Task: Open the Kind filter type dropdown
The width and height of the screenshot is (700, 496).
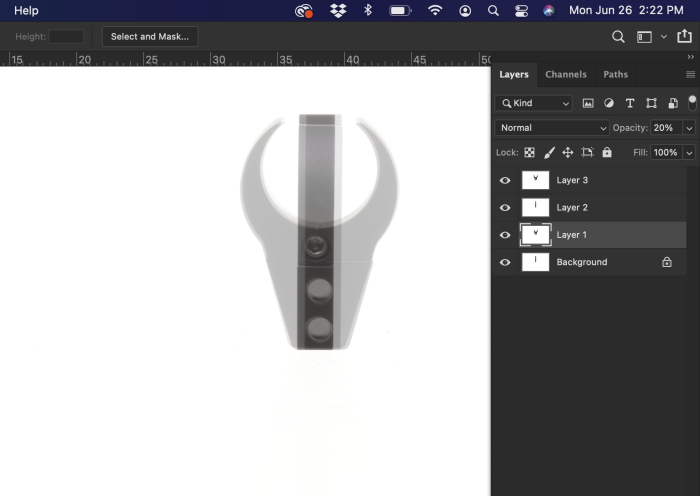Action: coord(534,103)
